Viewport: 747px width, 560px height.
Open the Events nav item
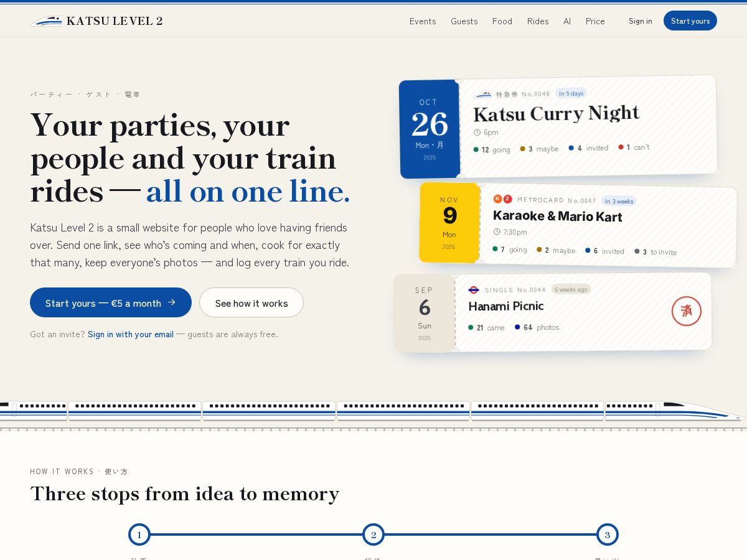(x=423, y=21)
